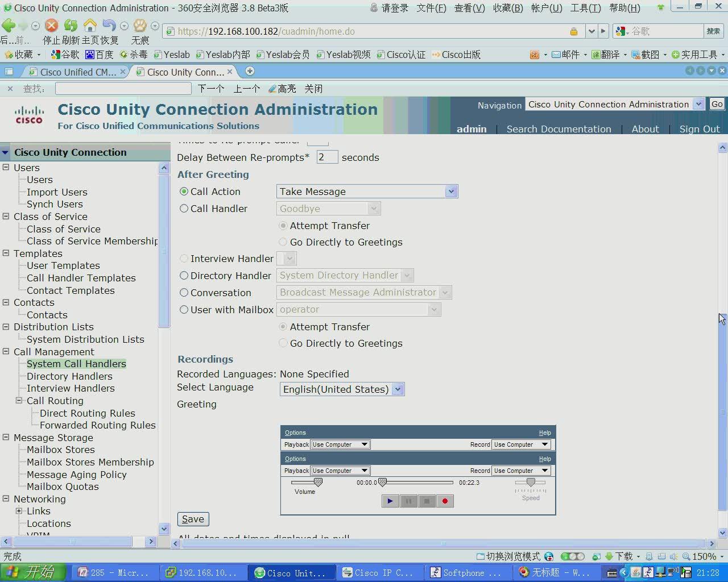Open the 收藏 favorites star icon
The height and width of the screenshot is (582, 728).
(9, 55)
